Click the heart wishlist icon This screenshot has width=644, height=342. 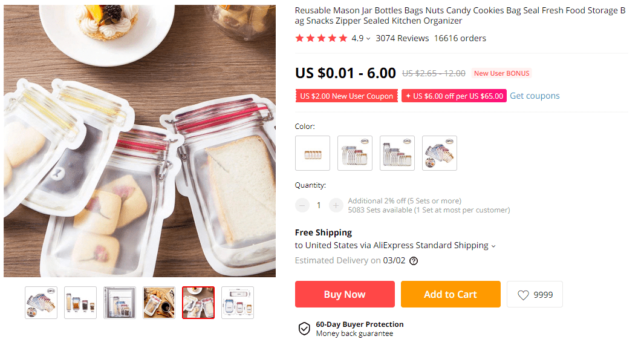[x=524, y=295]
